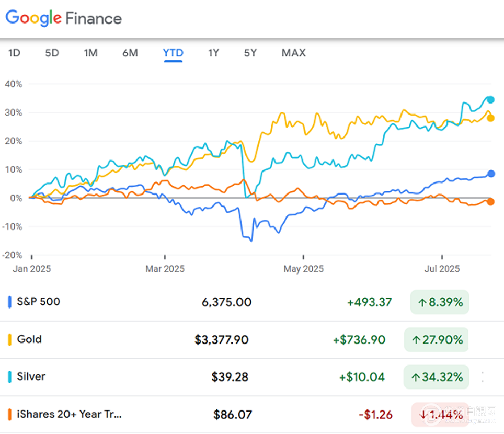The height and width of the screenshot is (434, 504).
Task: Click the yellow Gold color marker
Action: pyautogui.click(x=9, y=339)
